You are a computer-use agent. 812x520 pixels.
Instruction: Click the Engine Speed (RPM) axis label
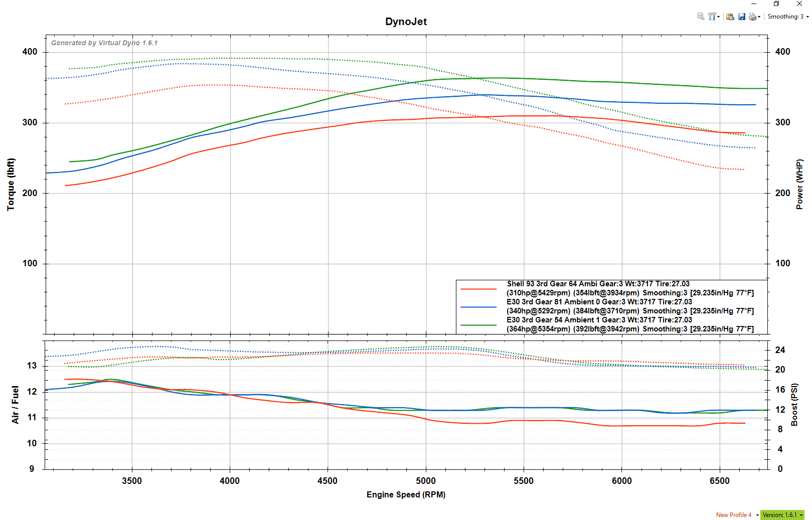(406, 494)
